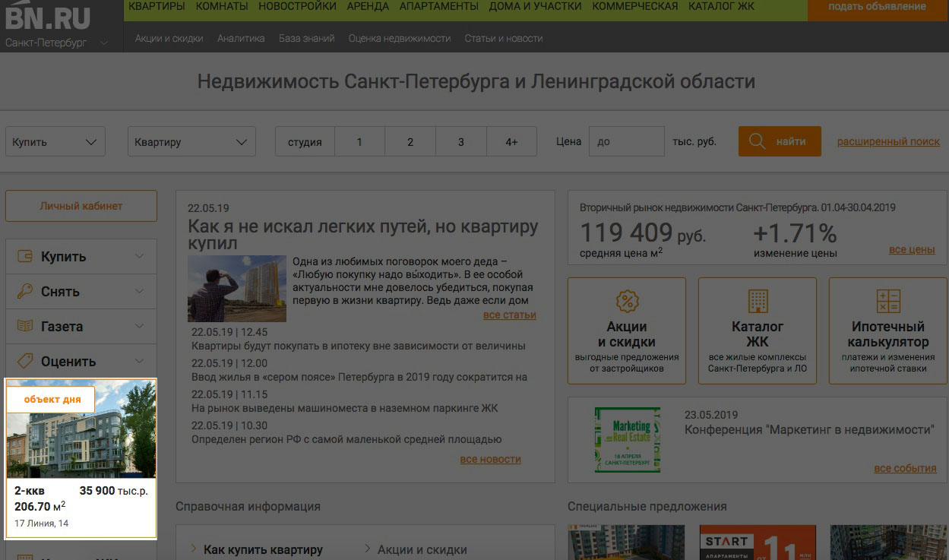Image resolution: width=949 pixels, height=560 pixels.
Task: Click the Цена до input field
Action: pos(626,142)
